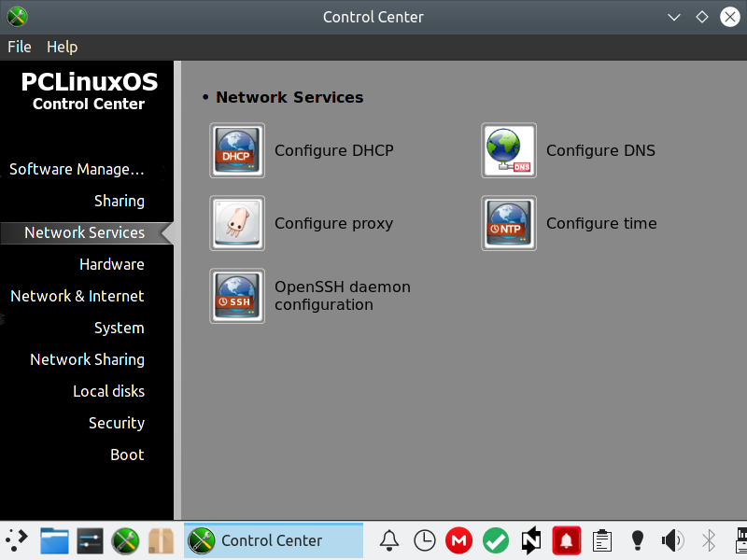The width and height of the screenshot is (747, 560).
Task: Open the File menu
Action: click(20, 47)
